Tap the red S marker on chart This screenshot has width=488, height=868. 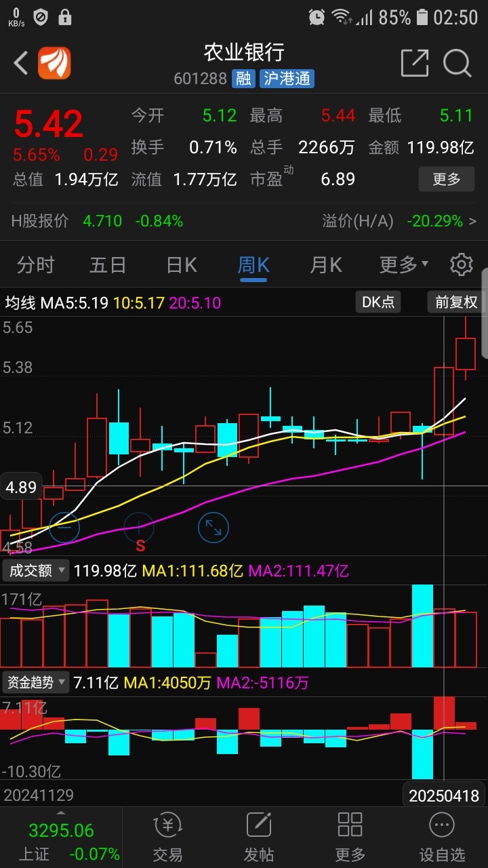tap(140, 545)
